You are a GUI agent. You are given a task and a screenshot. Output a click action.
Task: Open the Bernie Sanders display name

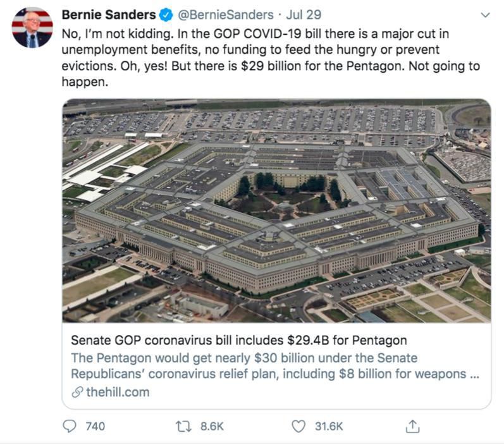[x=108, y=15]
